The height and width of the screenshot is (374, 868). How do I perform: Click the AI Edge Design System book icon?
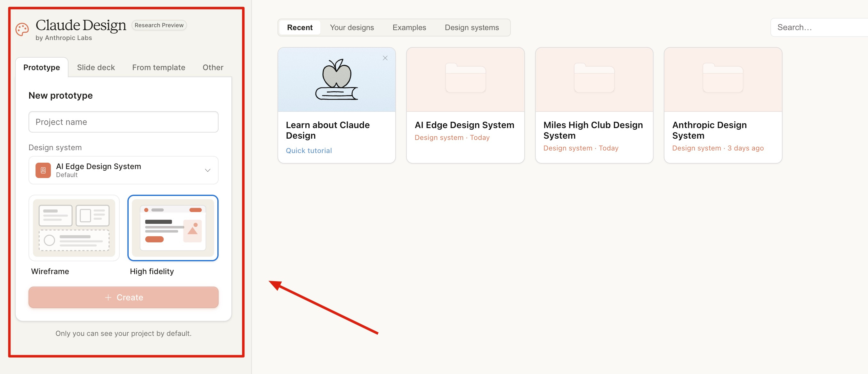43,170
